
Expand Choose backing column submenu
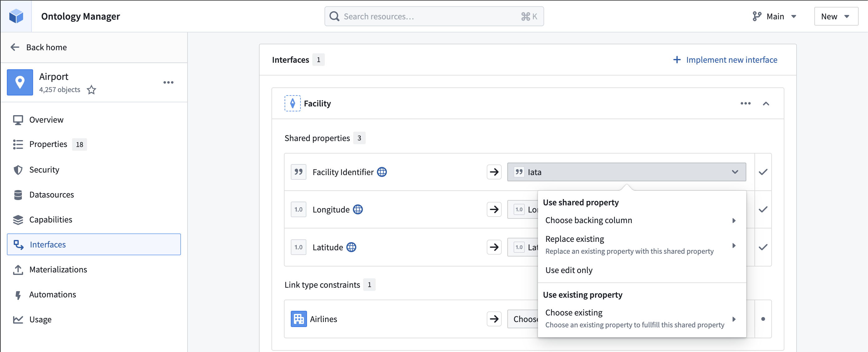click(641, 220)
